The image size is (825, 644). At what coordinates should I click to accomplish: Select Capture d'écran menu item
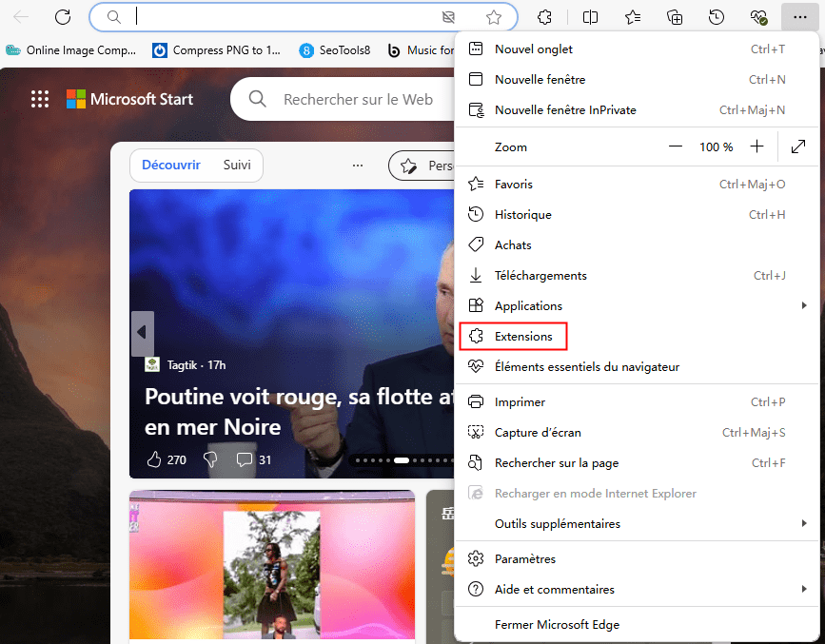click(x=637, y=433)
